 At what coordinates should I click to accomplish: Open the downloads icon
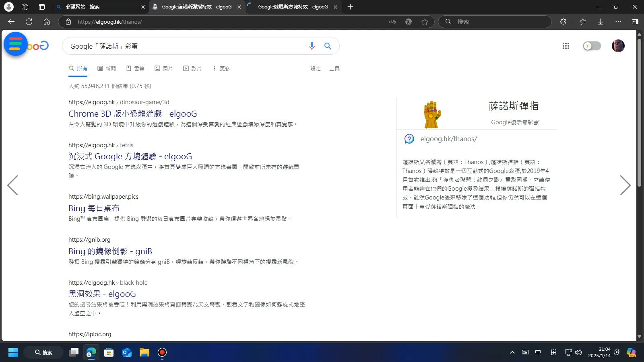pos(601,22)
